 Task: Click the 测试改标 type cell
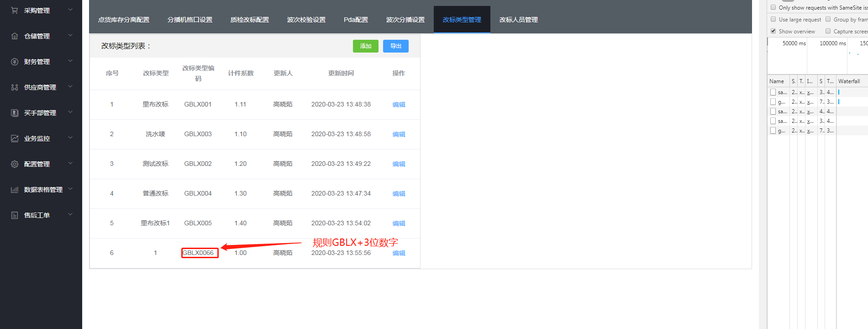pyautogui.click(x=155, y=164)
